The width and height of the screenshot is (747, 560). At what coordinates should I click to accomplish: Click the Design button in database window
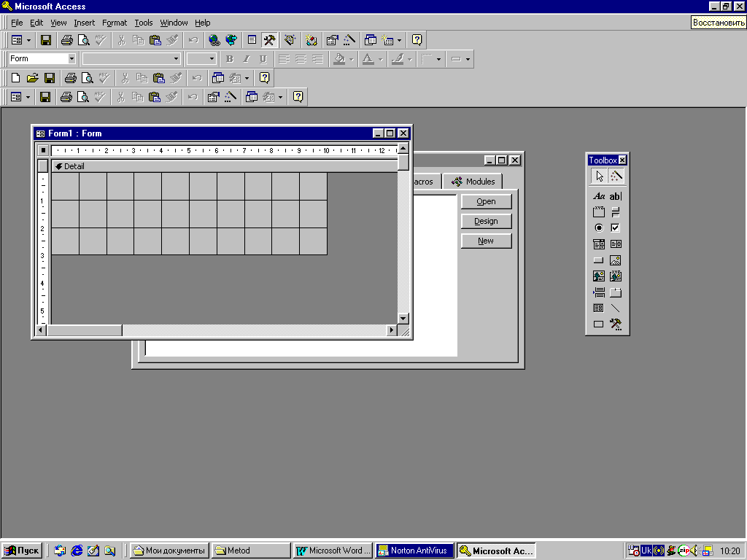[487, 221]
